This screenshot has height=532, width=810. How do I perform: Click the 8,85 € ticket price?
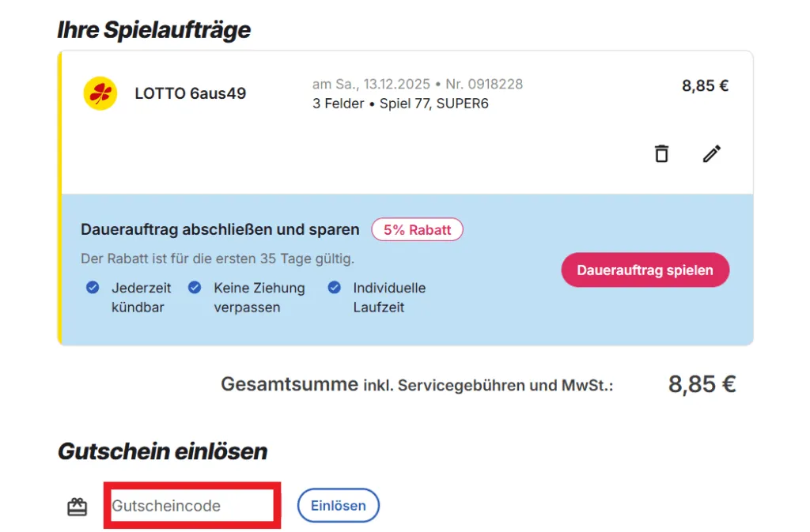click(704, 85)
